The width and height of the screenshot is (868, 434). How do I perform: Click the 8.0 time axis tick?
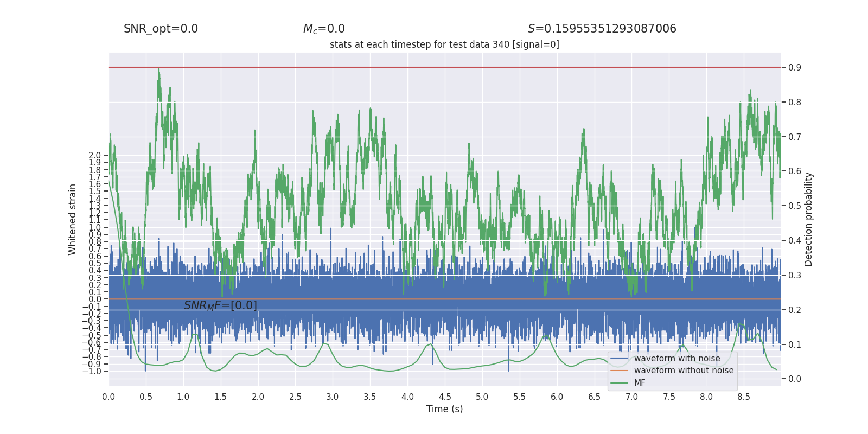[706, 397]
